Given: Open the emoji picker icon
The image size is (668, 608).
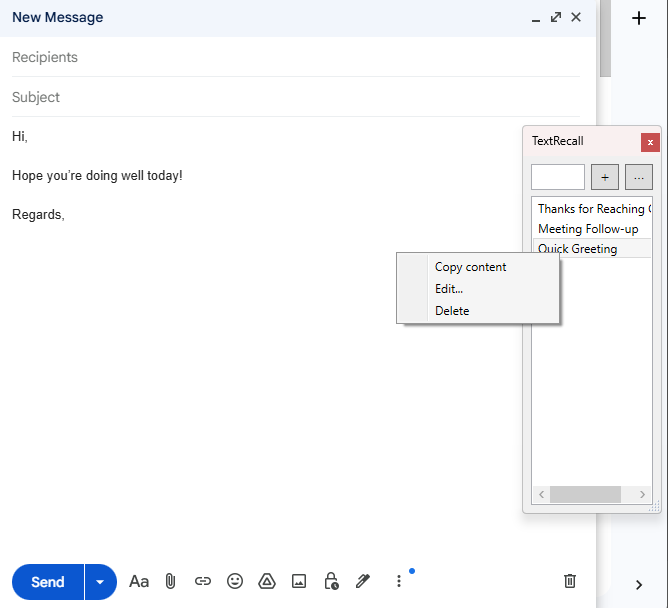Looking at the screenshot, I should (235, 581).
